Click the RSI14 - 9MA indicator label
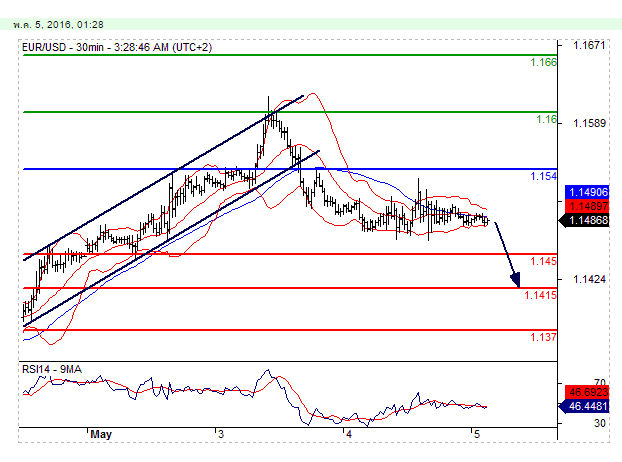 click(53, 369)
